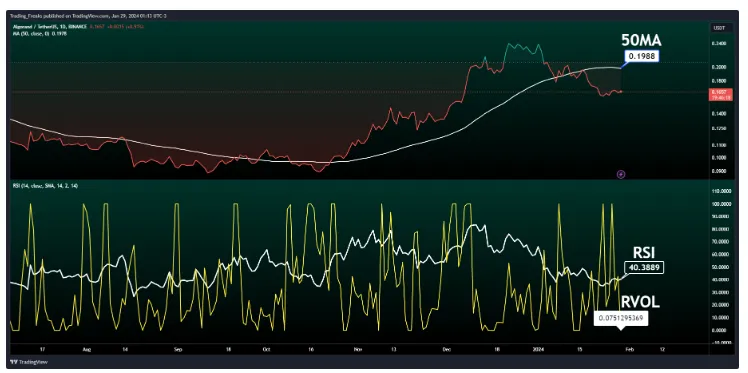748x373 pixels.
Task: Select the MA (50, close) indicator legend
Action: point(40,35)
